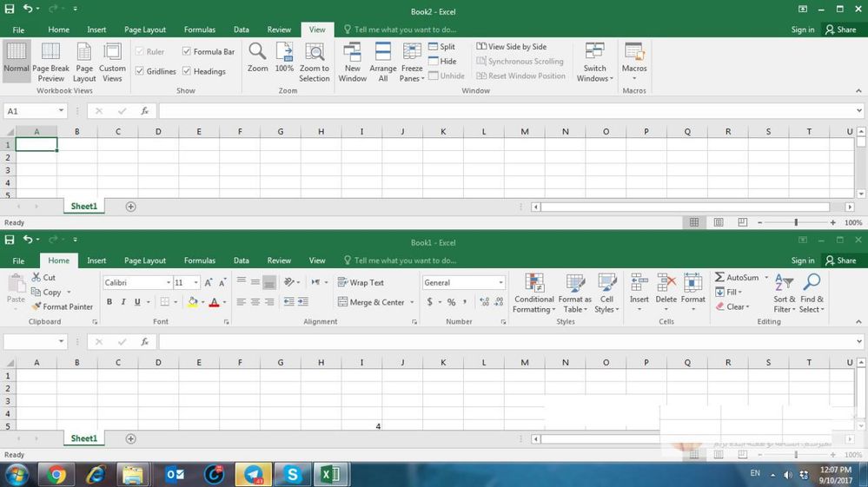Toggle the Ruler checkbox
Image resolution: width=868 pixels, height=487 pixels.
140,51
